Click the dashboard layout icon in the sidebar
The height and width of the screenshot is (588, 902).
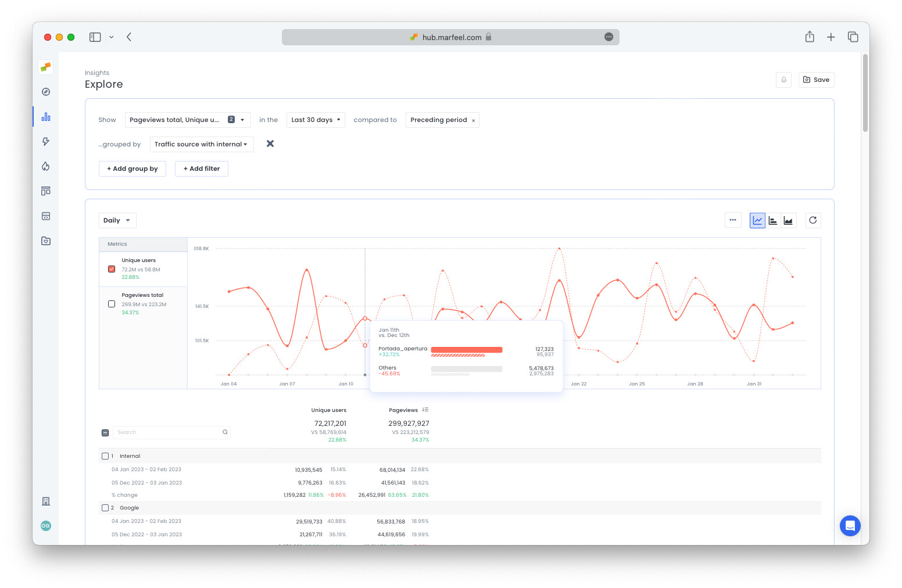click(x=45, y=191)
